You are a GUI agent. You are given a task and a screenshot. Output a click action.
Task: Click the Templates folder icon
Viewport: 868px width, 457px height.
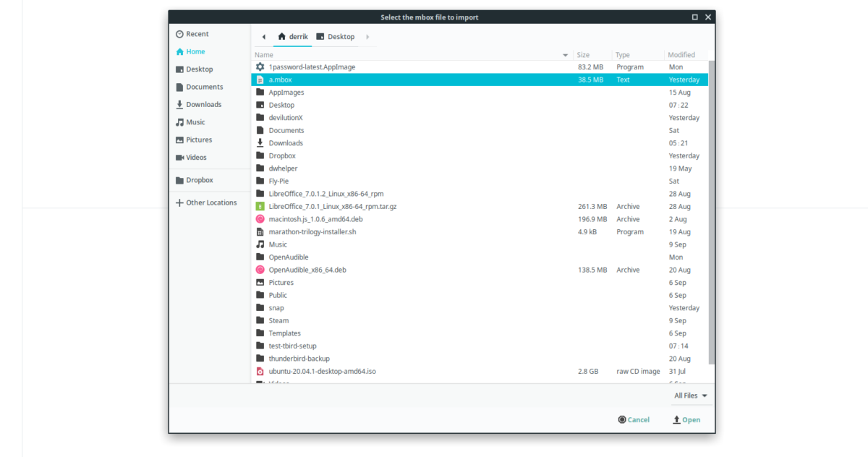coord(260,333)
